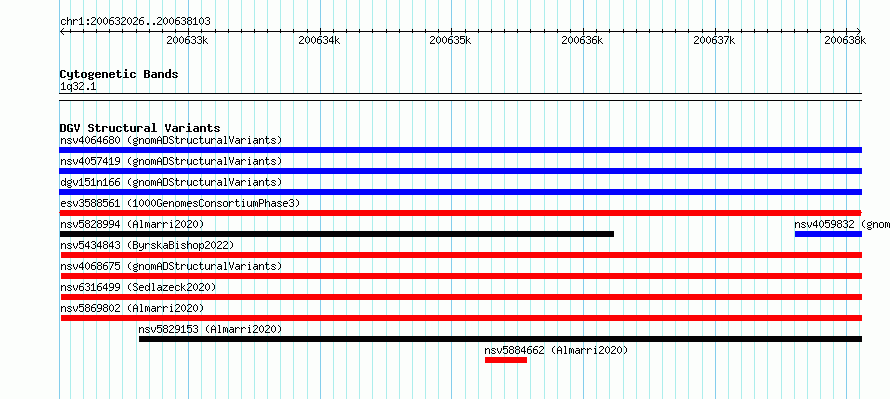Open the nsv5828994 Almarri2020 label
890x399 pixels.
132,224
